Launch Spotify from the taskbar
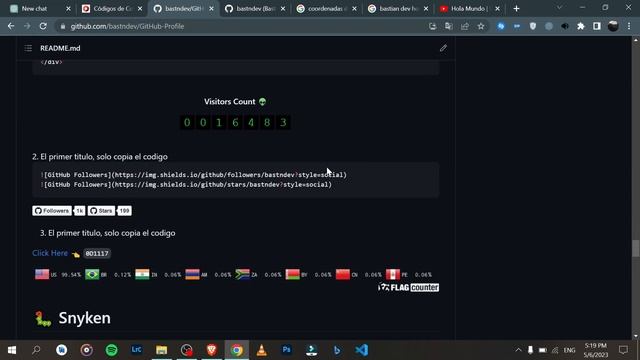 tap(111, 350)
